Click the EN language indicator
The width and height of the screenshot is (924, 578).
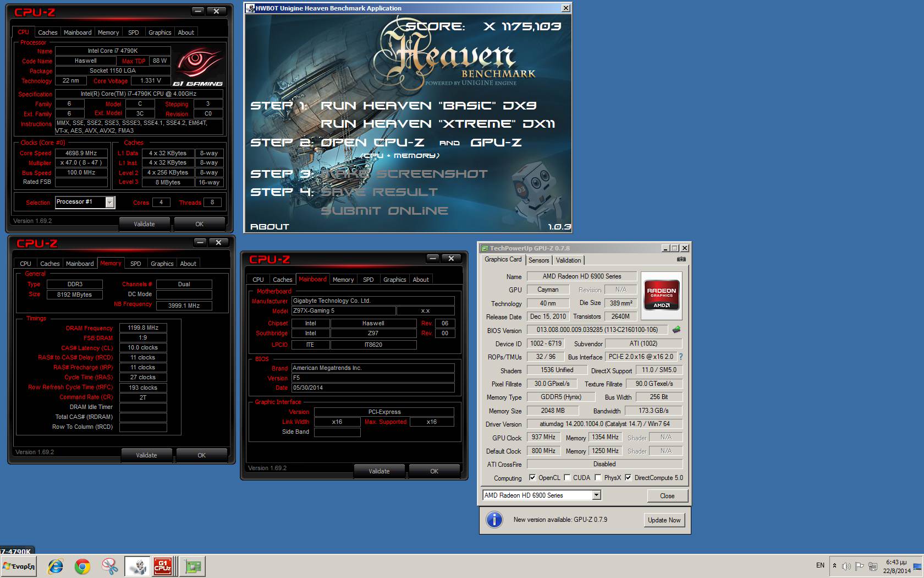coord(820,565)
